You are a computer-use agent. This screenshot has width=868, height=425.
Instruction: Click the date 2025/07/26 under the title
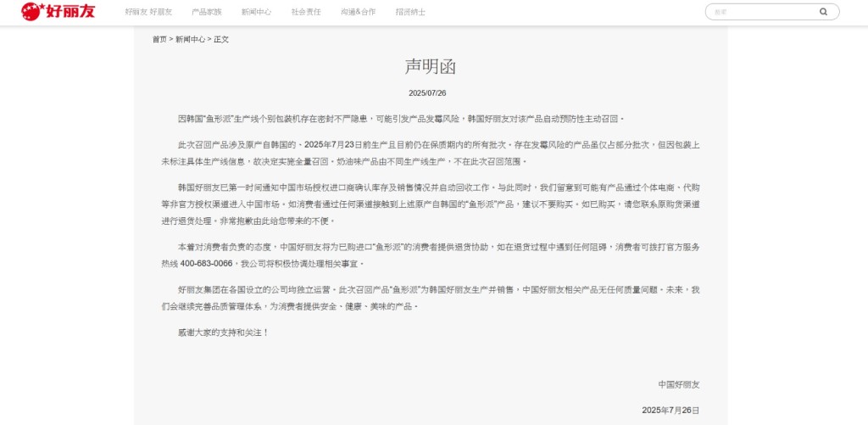click(427, 93)
